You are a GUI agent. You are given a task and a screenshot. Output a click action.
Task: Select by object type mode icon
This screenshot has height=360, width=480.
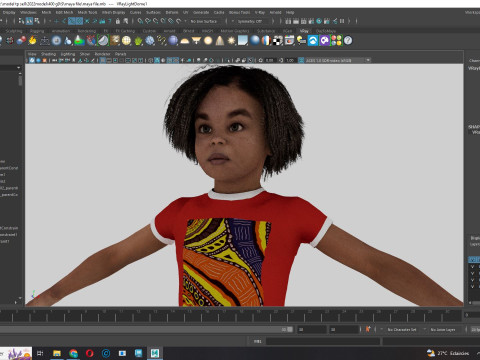[x=29, y=21]
